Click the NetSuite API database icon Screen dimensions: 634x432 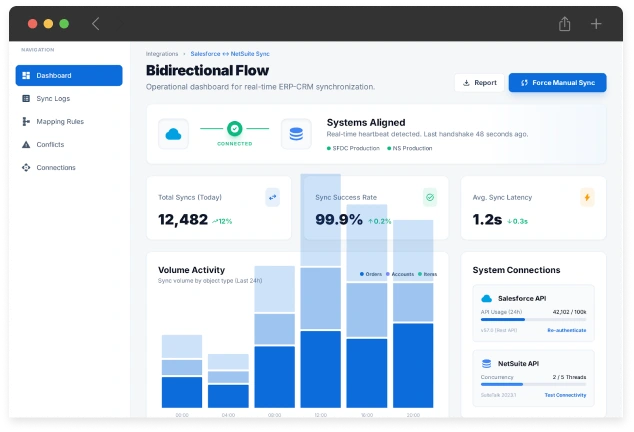[x=486, y=364]
